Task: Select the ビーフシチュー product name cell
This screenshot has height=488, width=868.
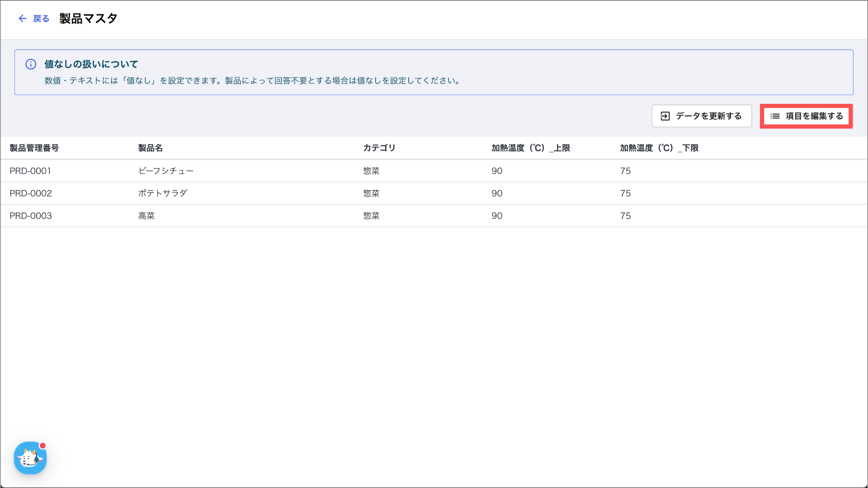Action: pyautogui.click(x=166, y=171)
